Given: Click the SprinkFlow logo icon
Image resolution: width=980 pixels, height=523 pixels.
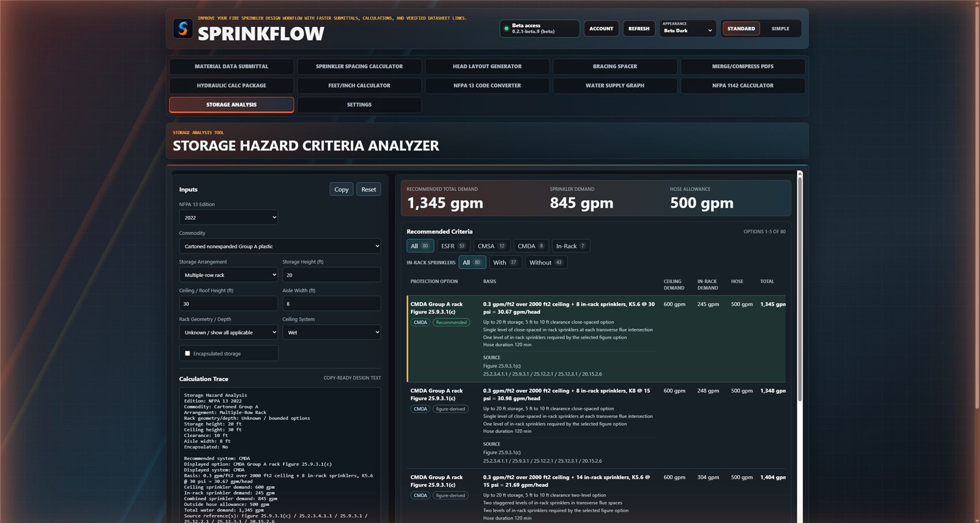Looking at the screenshot, I should pos(183,28).
